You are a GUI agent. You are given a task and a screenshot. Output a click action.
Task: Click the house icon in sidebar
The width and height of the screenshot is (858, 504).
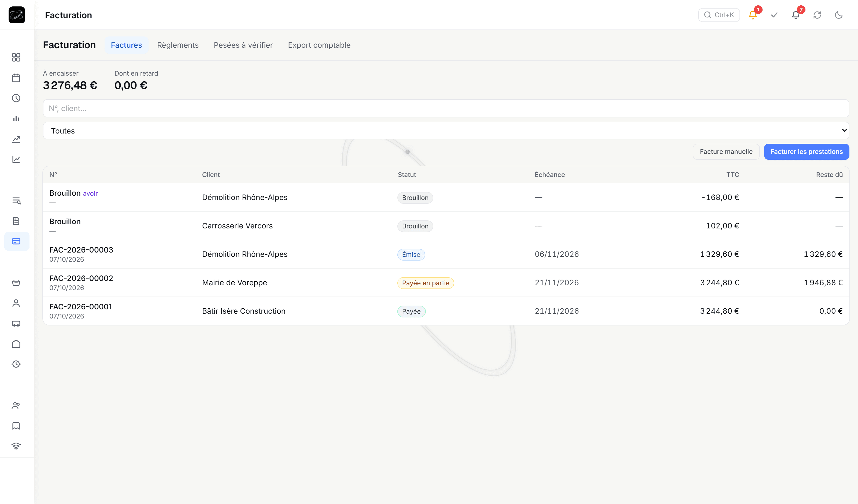[16, 344]
